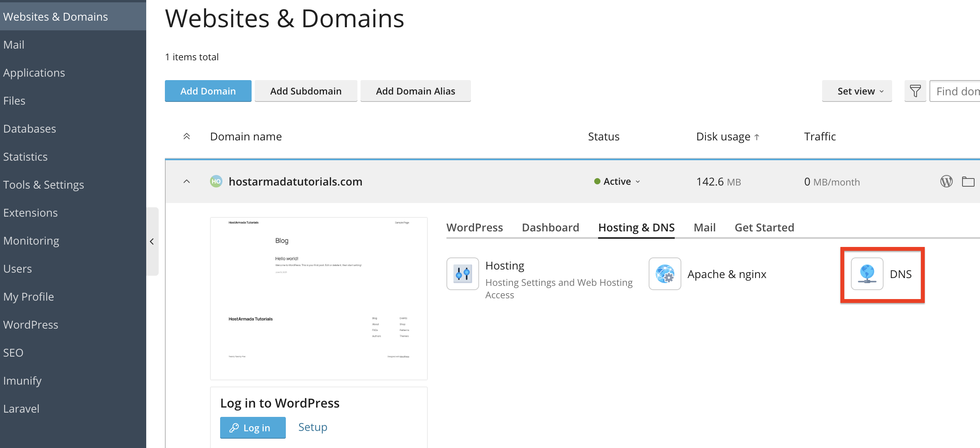
Task: Select the Get Started tab
Action: pos(764,227)
